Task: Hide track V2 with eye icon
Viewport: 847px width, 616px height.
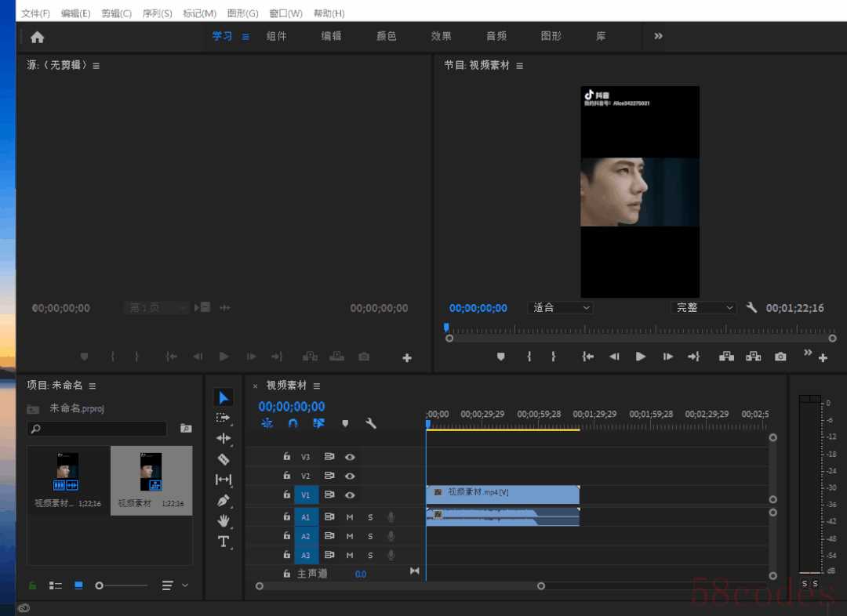Action: 350,476
